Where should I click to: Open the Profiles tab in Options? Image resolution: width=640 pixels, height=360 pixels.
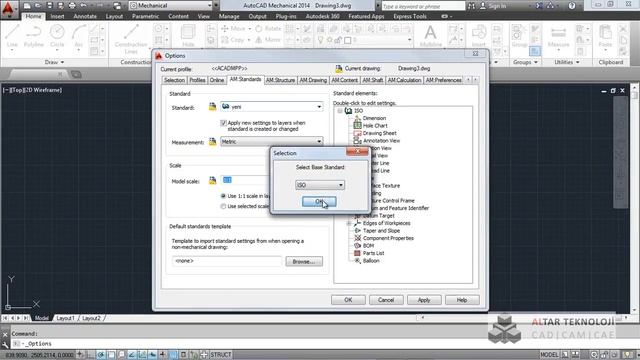[x=197, y=80]
